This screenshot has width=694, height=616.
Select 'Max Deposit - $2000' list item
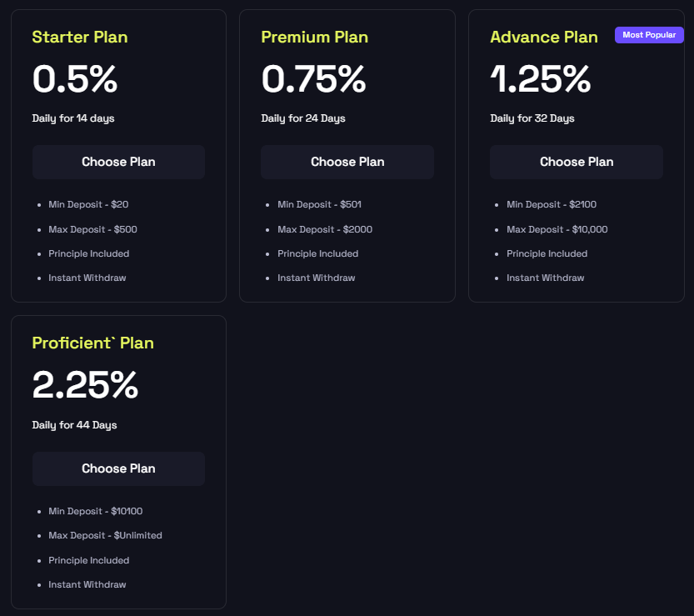(325, 229)
